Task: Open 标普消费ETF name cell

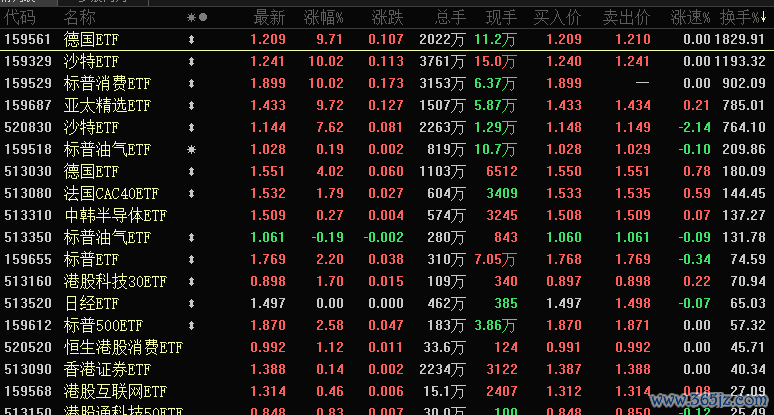Action: click(x=107, y=83)
